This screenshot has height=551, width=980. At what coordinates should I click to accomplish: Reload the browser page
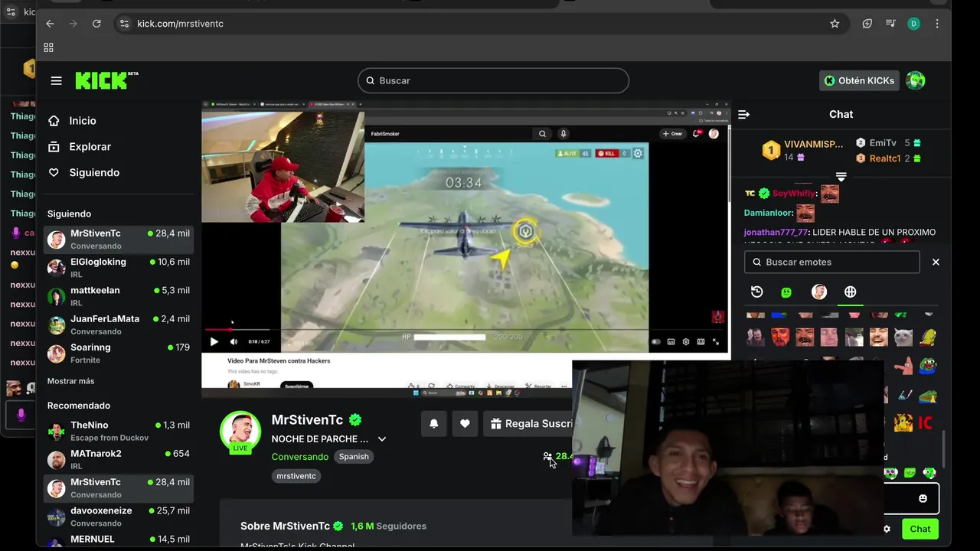96,24
